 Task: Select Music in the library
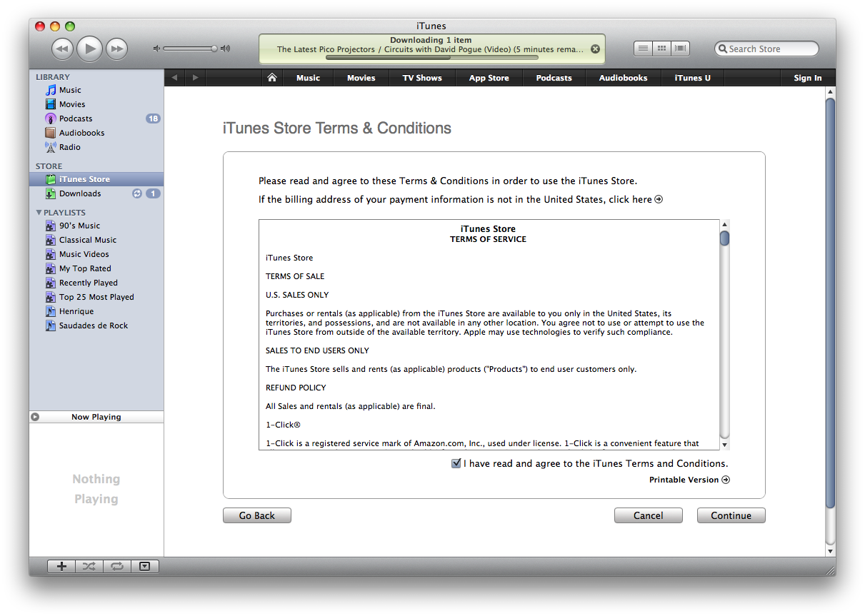click(96, 90)
